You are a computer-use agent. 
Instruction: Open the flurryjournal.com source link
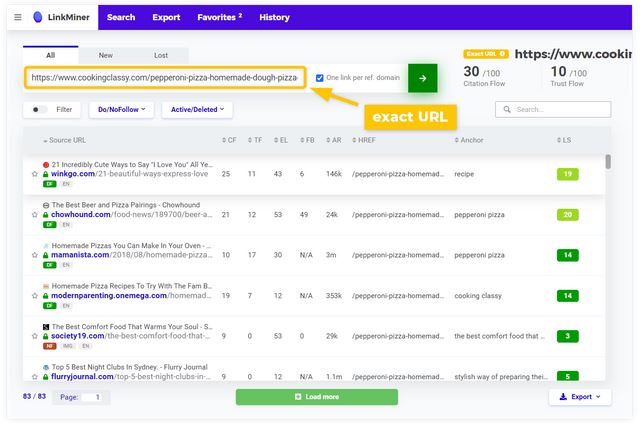(x=131, y=376)
